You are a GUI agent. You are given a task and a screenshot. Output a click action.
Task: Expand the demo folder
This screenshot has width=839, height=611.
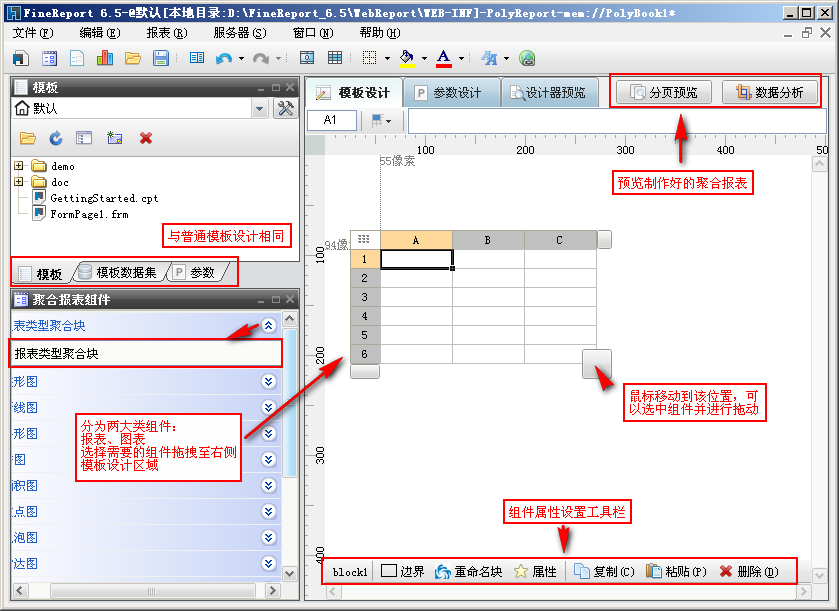pyautogui.click(x=19, y=166)
